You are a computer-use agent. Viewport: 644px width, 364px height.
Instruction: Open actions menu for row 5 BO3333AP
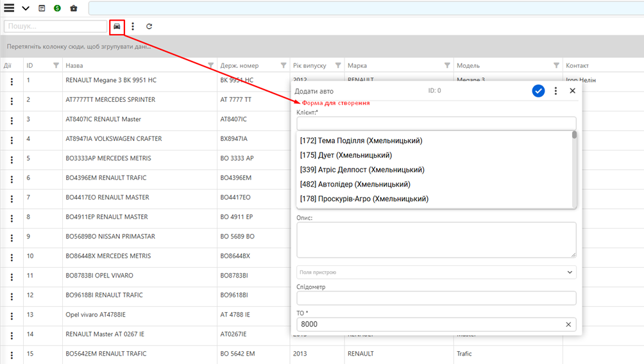[x=12, y=160]
